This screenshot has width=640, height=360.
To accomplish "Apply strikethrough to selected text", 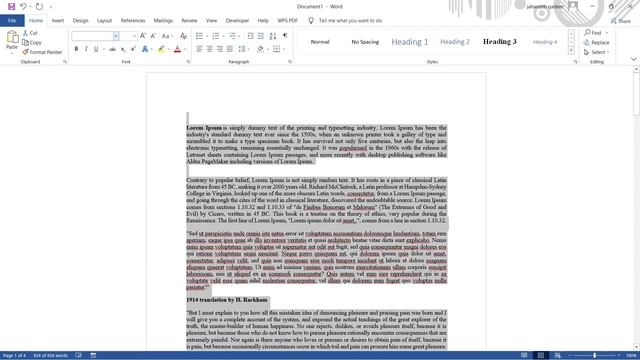I will tap(112, 49).
